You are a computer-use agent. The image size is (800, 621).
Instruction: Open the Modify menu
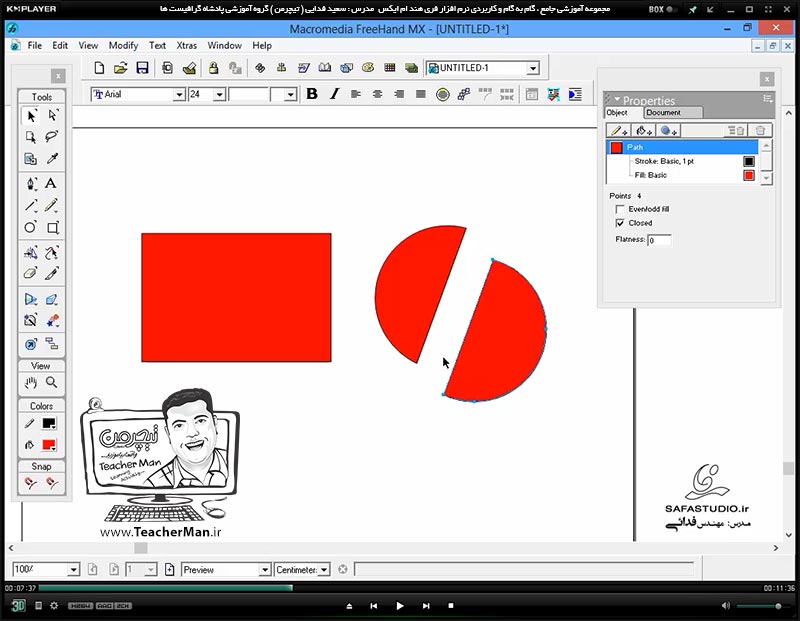click(123, 45)
